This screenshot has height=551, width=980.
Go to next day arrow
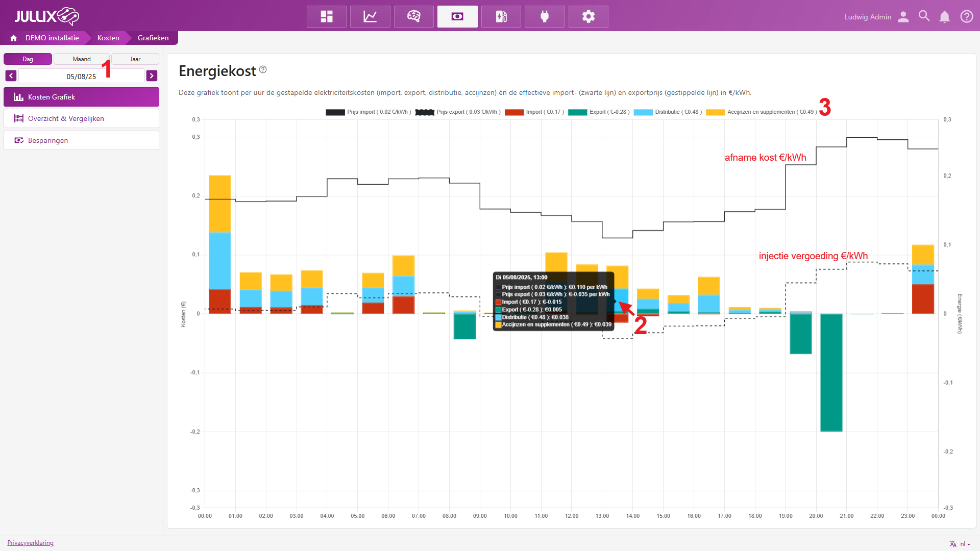coord(152,76)
